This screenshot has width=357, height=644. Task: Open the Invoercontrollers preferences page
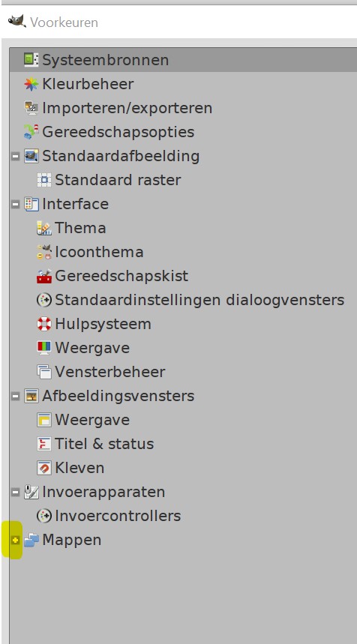[x=118, y=516]
